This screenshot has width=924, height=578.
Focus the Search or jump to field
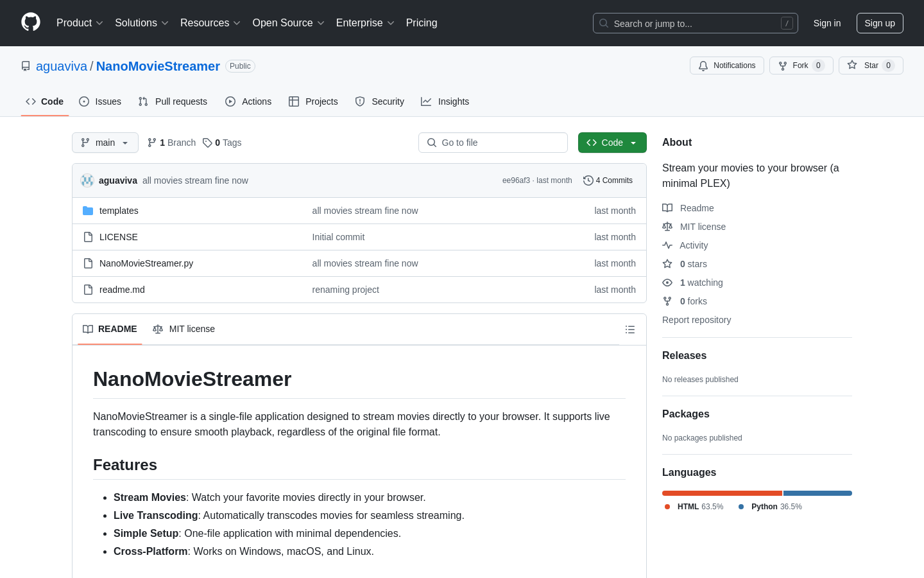(x=696, y=23)
